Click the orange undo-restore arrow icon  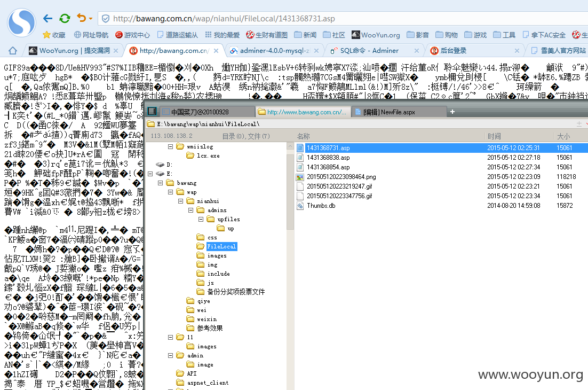click(x=81, y=18)
